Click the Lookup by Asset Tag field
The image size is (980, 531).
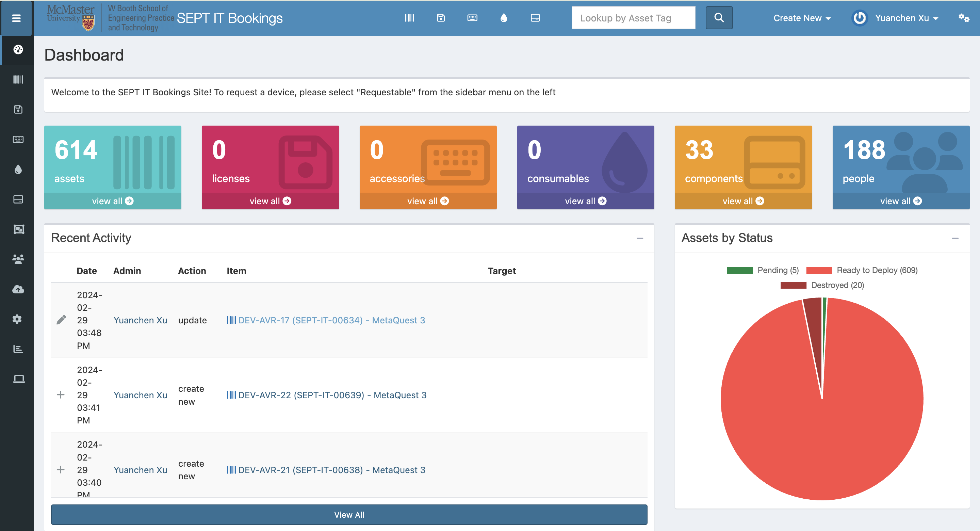(633, 18)
